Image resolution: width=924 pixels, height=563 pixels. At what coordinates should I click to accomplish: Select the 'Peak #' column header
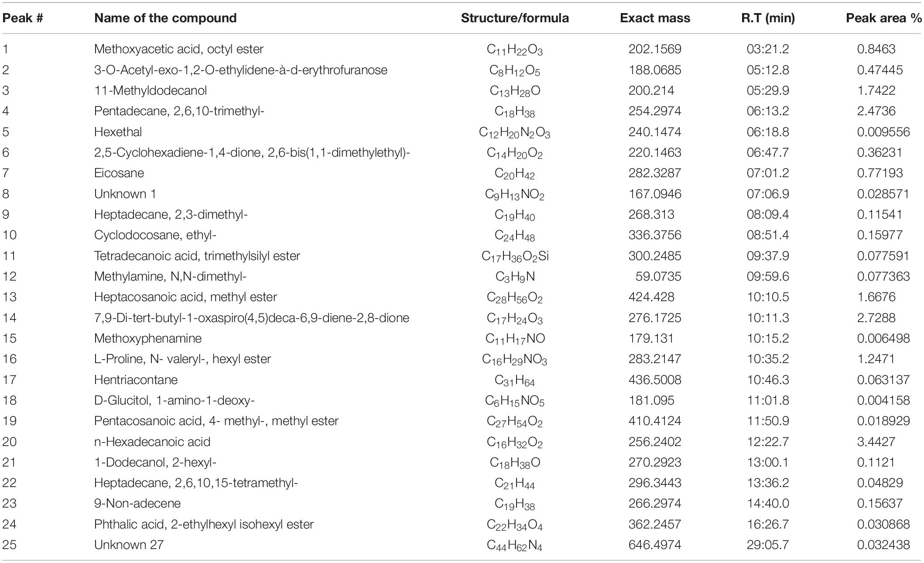[x=23, y=18]
